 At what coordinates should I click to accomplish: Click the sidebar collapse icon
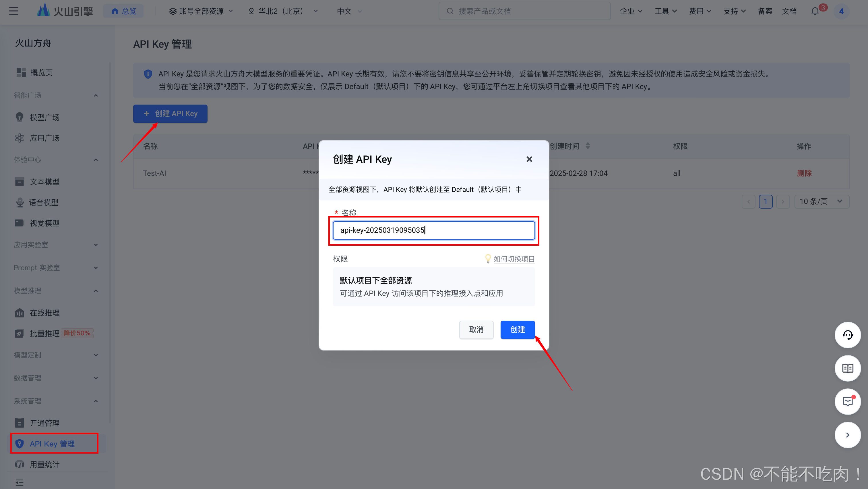click(x=20, y=482)
